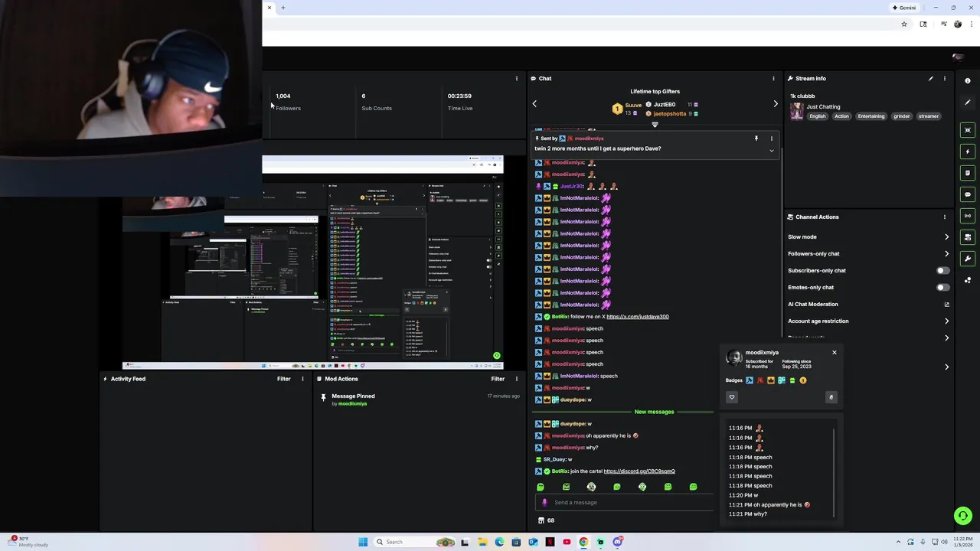Screen dimensions: 980x551
Task: Collapse the pinned message with chevron
Action: [771, 151]
